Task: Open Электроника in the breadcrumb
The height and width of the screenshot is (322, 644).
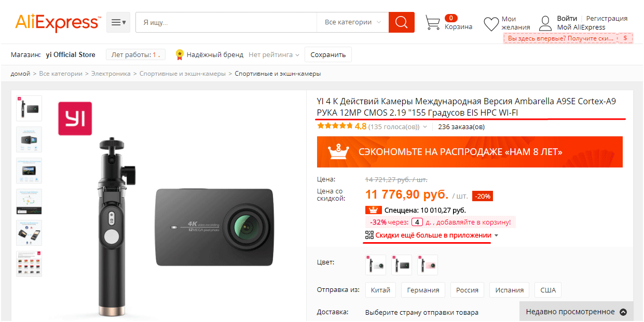Action: 111,74
